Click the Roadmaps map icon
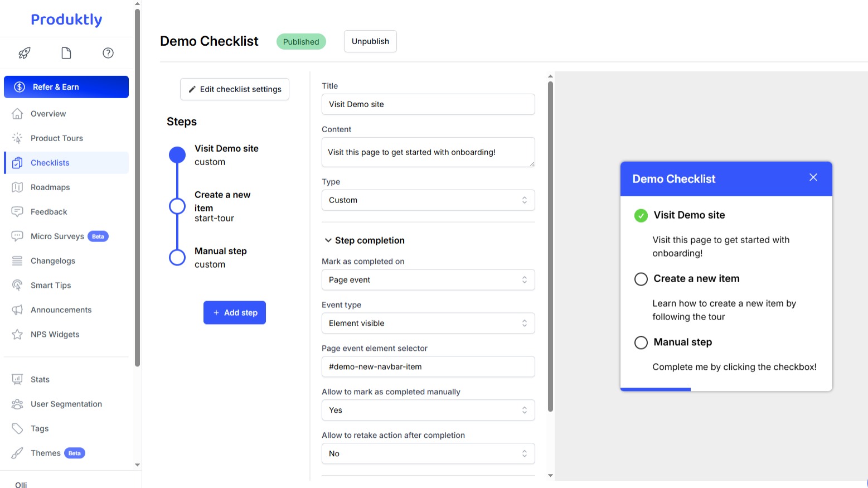 click(x=17, y=187)
